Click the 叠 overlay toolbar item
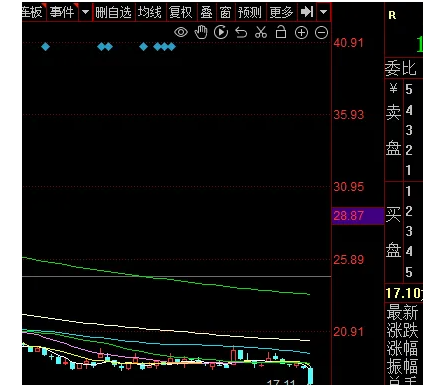The image size is (423, 386). click(206, 13)
